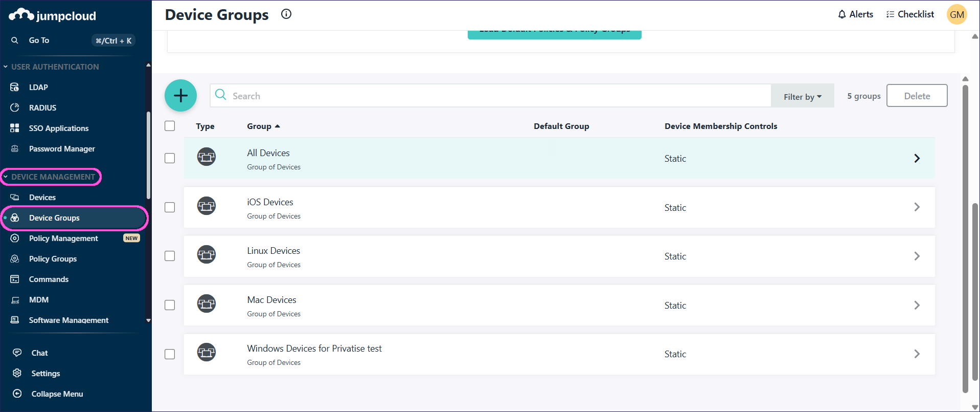Click the info icon beside Device Groups title

pos(286,14)
